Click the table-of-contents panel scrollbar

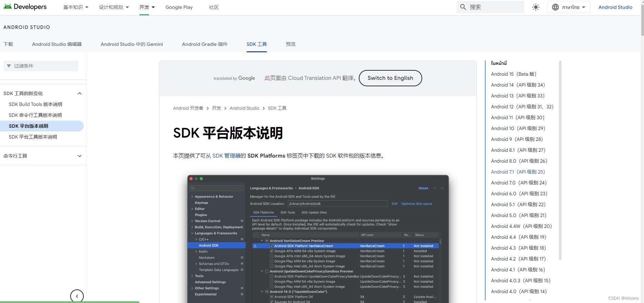tap(560, 160)
